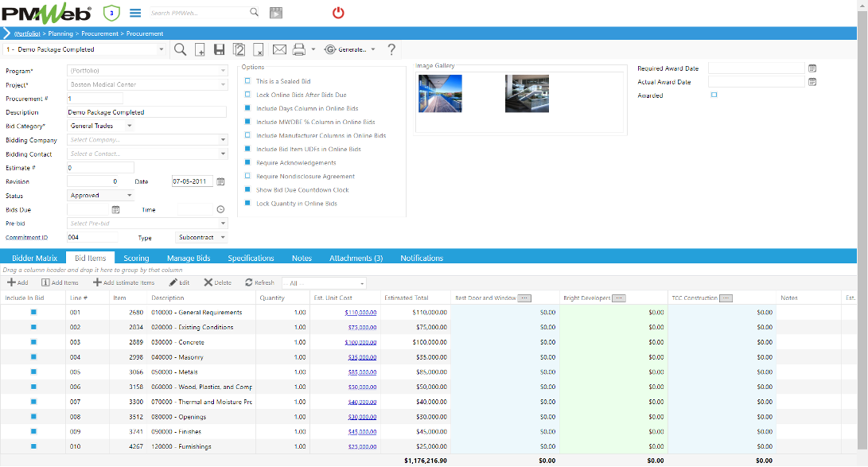Screen dimensions: 868x467
Task: Expand the navigation chevron arrow beside Portfolio
Action: tap(6, 33)
